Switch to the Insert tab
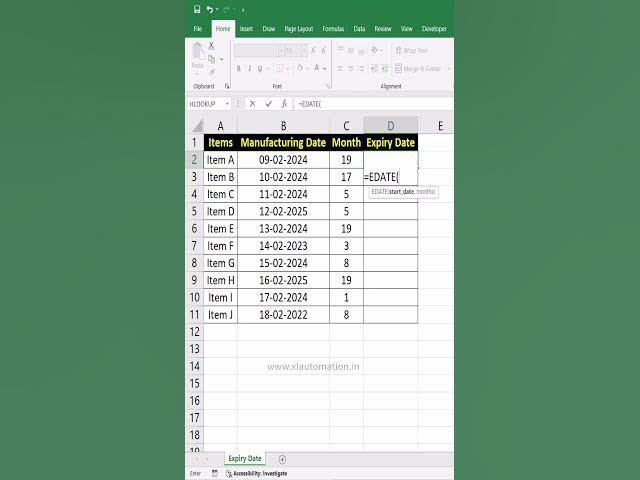This screenshot has width=640, height=480. coord(246,29)
